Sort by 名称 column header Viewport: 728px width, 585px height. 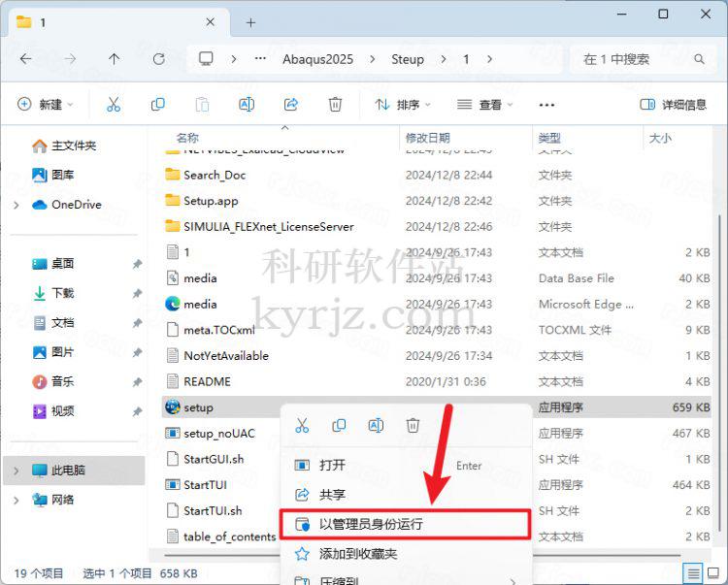(187, 138)
